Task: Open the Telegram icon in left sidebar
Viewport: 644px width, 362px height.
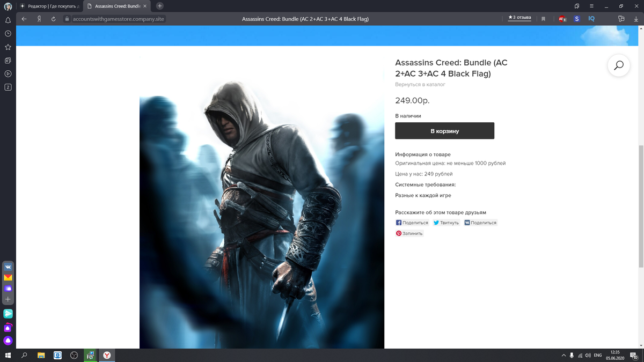Action: (x=7, y=313)
